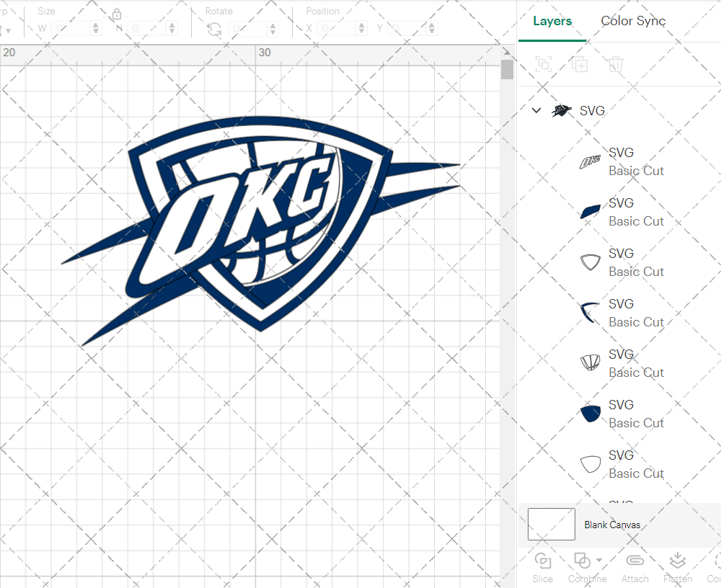Select the shield outline layer

point(590,262)
